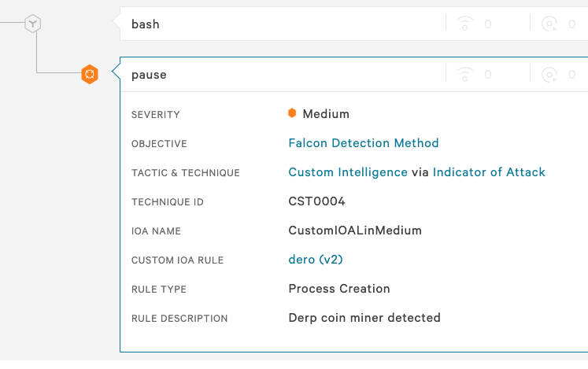This screenshot has width=588, height=369.
Task: Open network connections icon on pause row
Action: [464, 74]
